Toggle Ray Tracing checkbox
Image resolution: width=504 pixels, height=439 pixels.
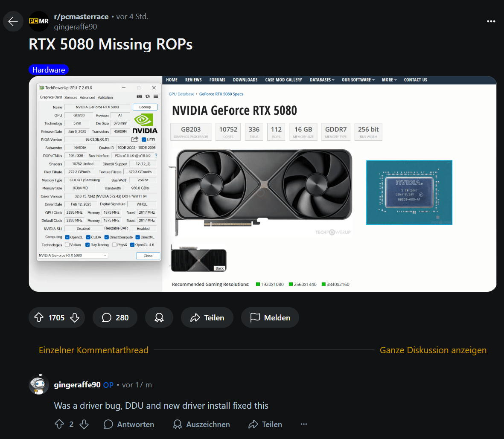[x=87, y=245]
